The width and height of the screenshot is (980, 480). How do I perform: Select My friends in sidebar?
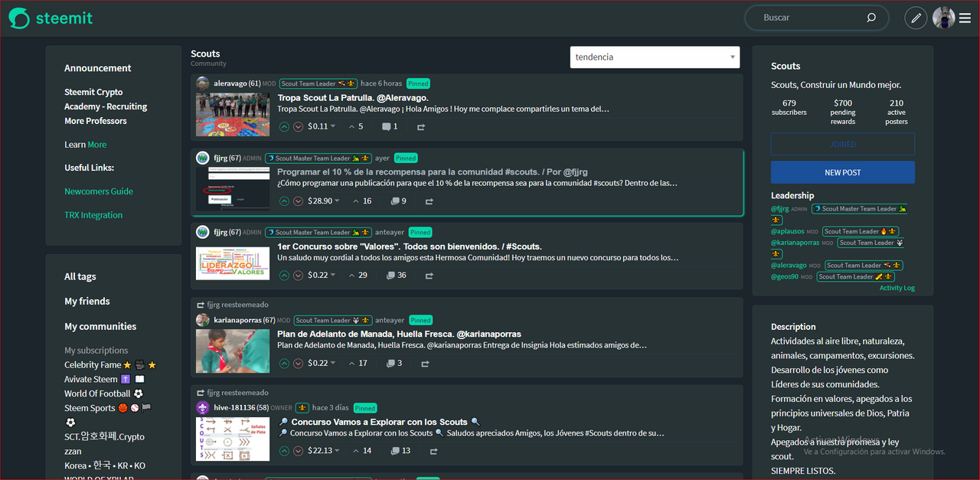[87, 302]
